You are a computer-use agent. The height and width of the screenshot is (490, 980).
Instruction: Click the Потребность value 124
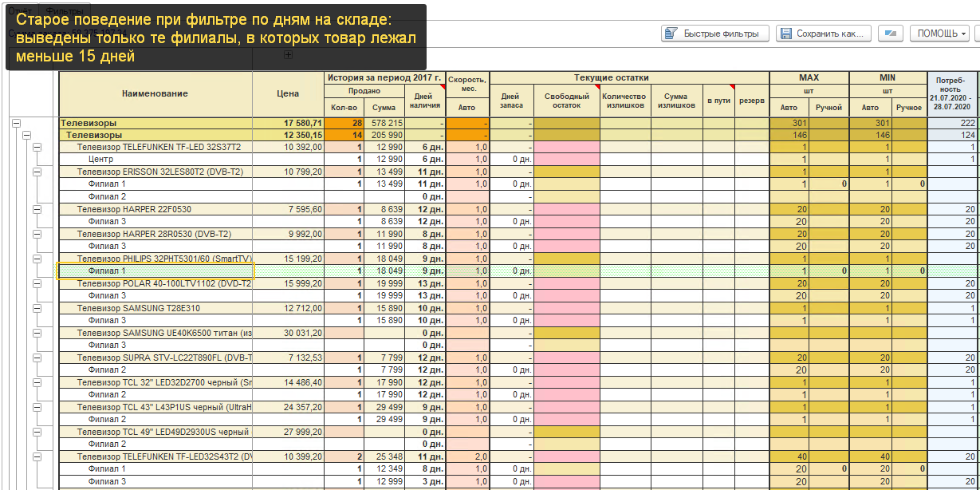[953, 136]
